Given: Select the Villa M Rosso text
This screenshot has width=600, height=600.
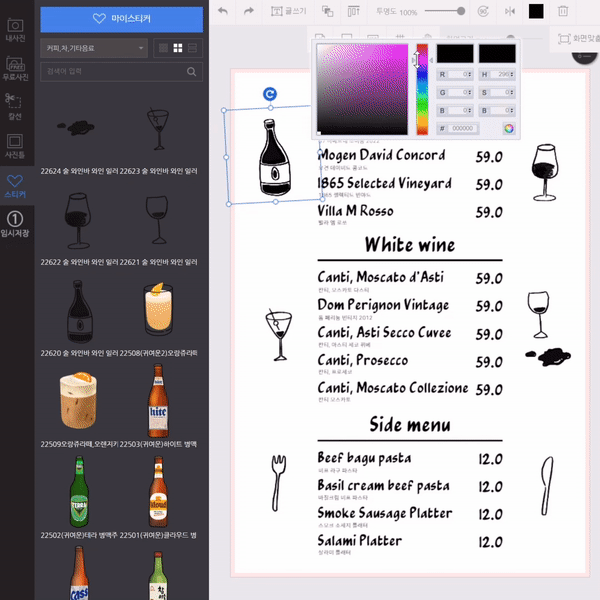Looking at the screenshot, I should (x=355, y=211).
